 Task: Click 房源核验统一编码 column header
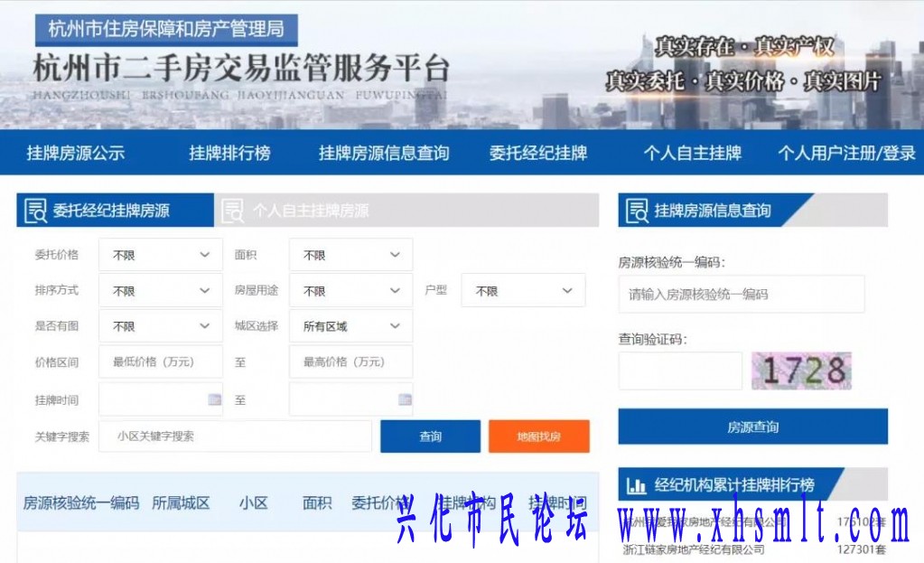81,502
